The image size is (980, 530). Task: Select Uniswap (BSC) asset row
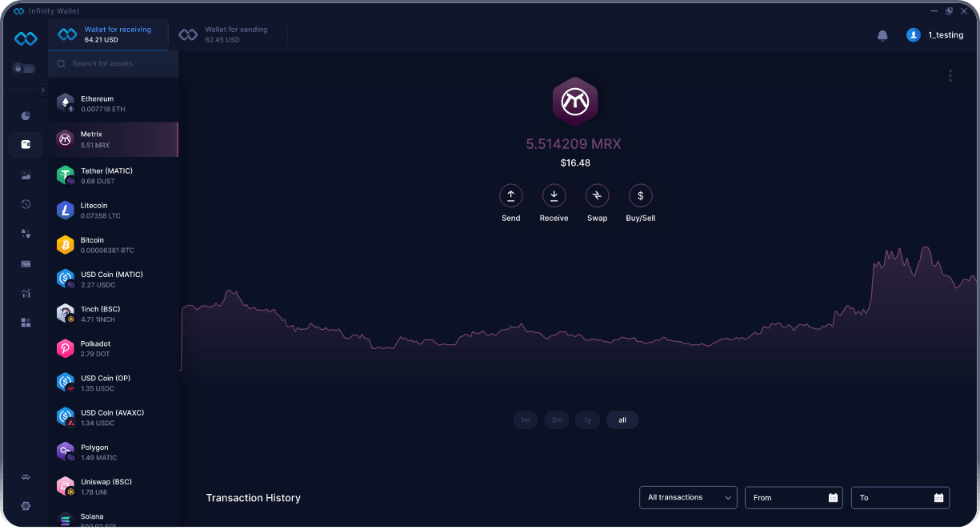[113, 487]
